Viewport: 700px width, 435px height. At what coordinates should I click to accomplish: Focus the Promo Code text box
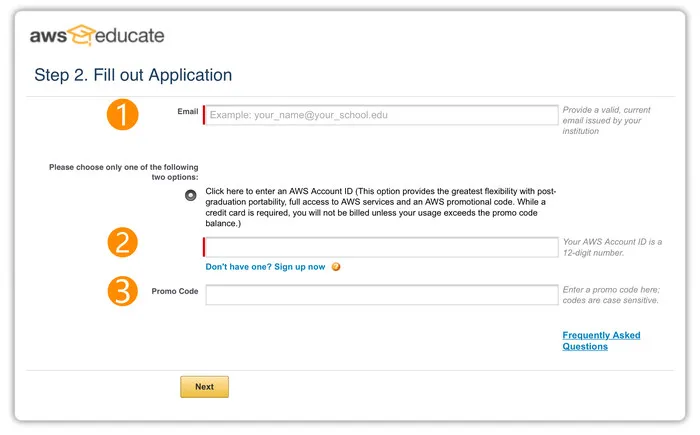pos(381,295)
